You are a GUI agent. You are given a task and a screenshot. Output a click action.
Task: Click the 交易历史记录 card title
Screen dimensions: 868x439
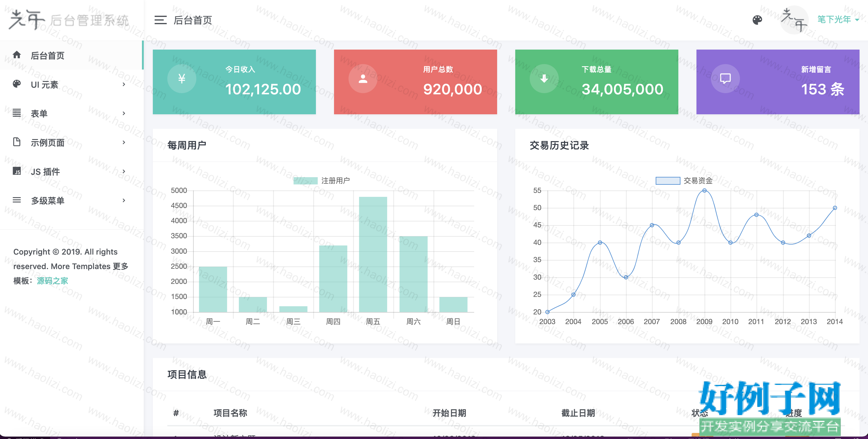[x=559, y=145]
